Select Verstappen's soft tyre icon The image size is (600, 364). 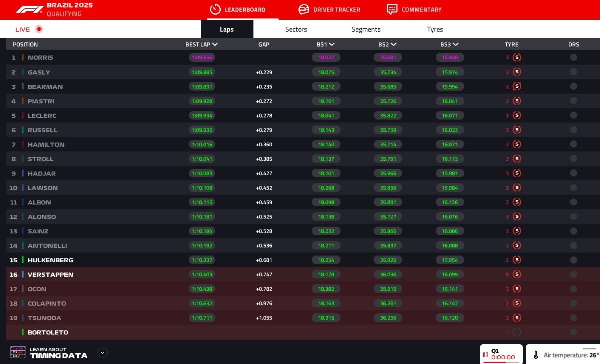pyautogui.click(x=517, y=274)
